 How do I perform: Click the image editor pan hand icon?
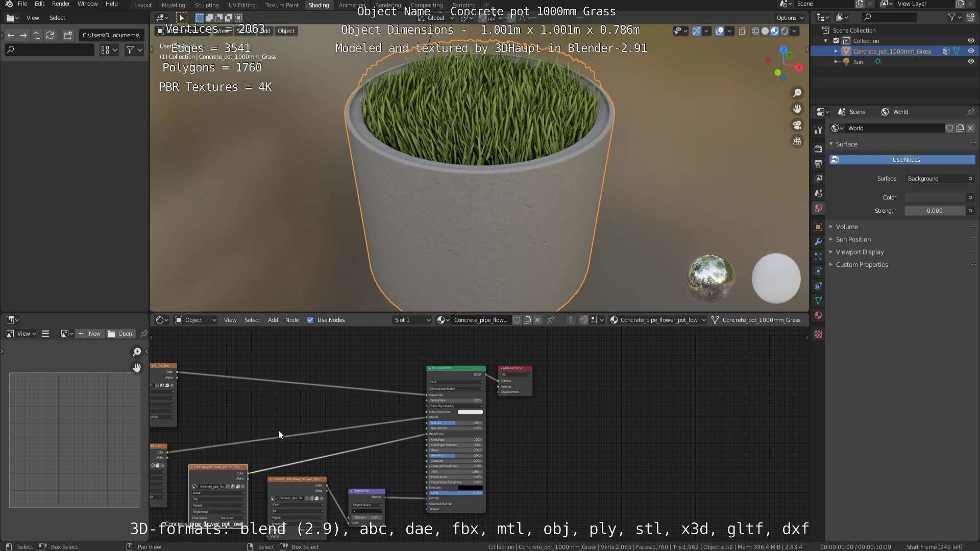(137, 367)
